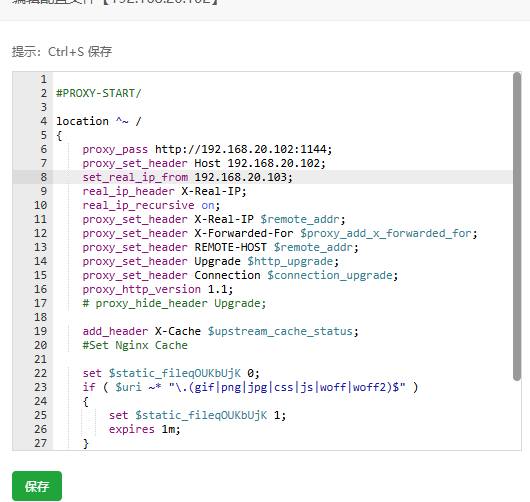The image size is (530, 502).
Task: Click the opening brace on line 5
Action: pos(59,136)
